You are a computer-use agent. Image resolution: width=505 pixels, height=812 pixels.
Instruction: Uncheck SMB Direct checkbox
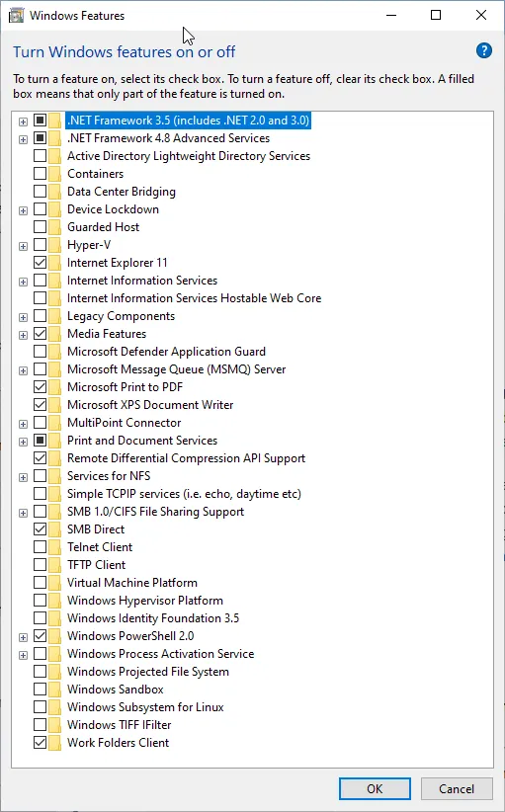[40, 528]
